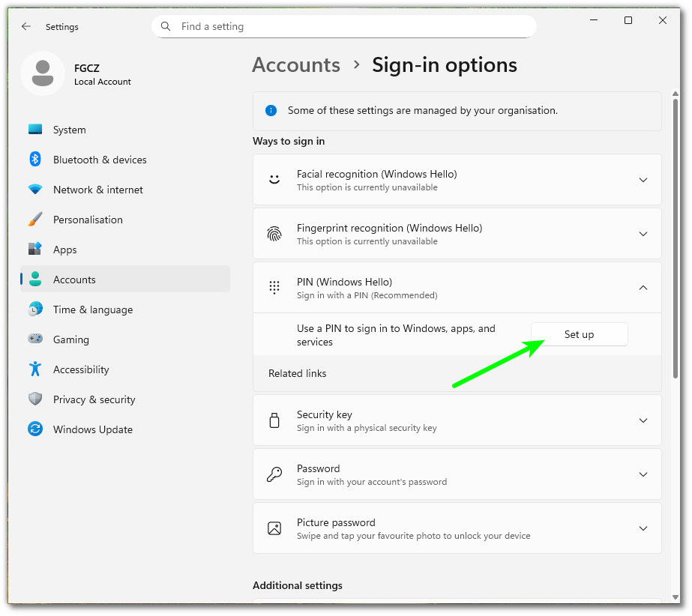Click the Time & language globe icon
Screen dimensions: 692x616
point(35,309)
